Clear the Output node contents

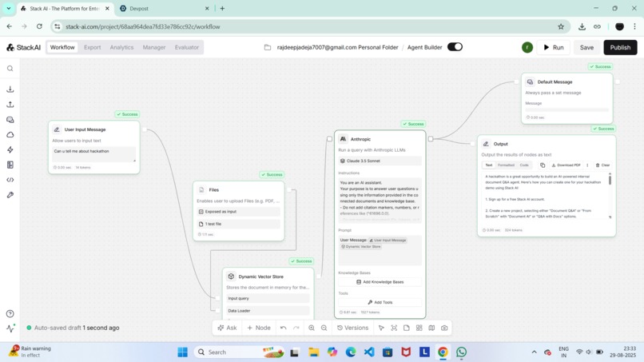[602, 165]
